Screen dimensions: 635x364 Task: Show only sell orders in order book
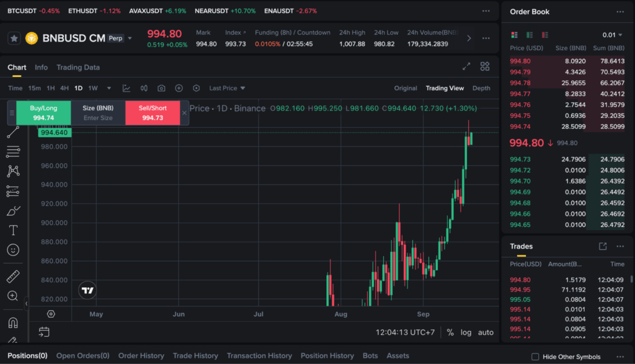[544, 35]
